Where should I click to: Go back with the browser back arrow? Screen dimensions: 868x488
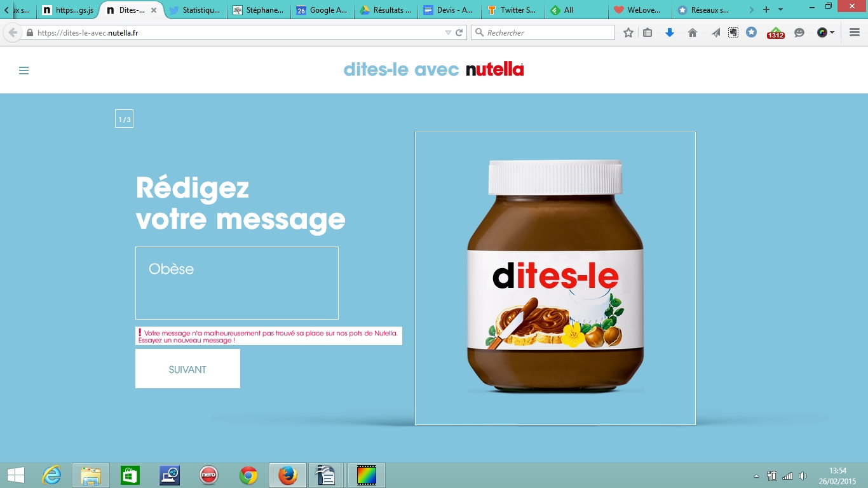coord(13,32)
